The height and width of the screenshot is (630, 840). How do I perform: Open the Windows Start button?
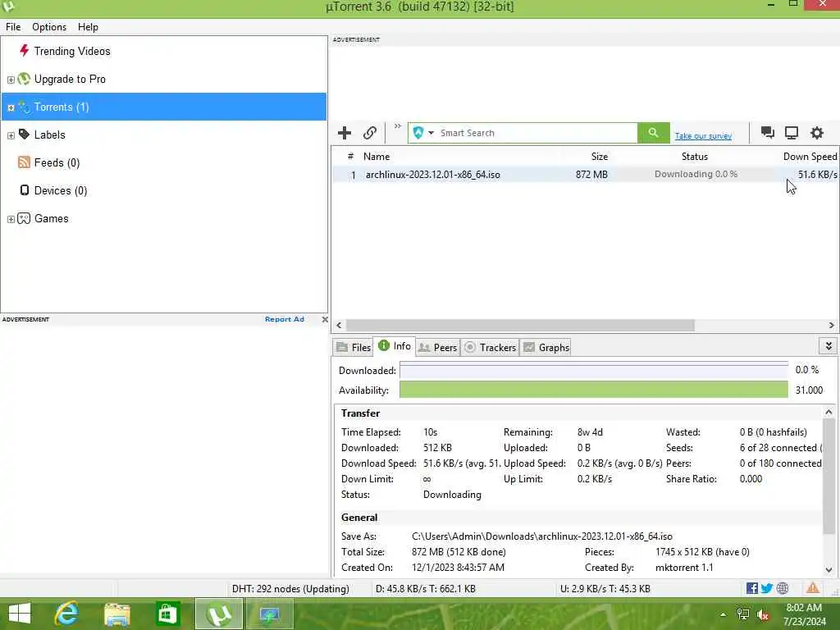point(20,614)
